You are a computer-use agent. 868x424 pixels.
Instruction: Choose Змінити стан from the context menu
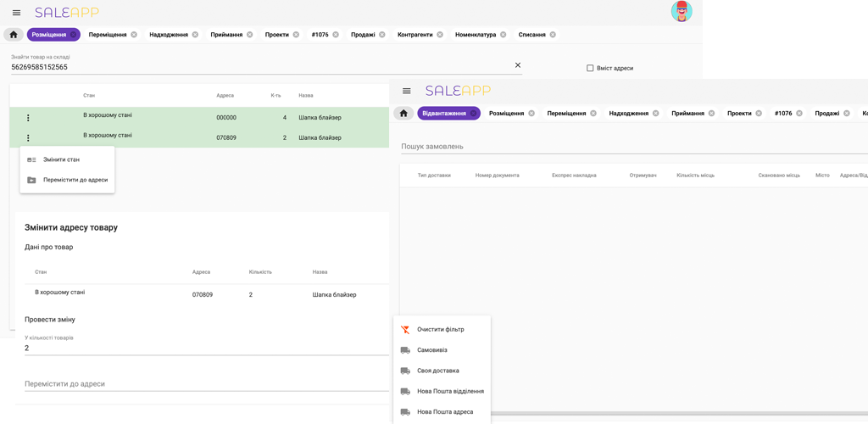67,159
